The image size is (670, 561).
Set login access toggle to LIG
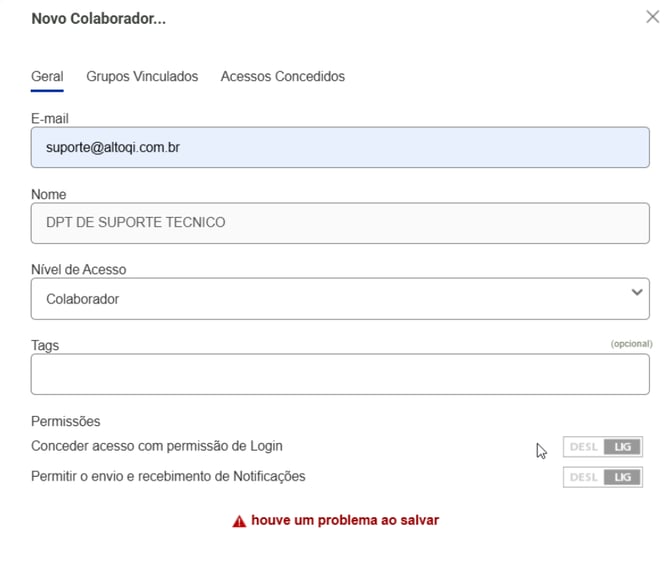click(x=623, y=447)
